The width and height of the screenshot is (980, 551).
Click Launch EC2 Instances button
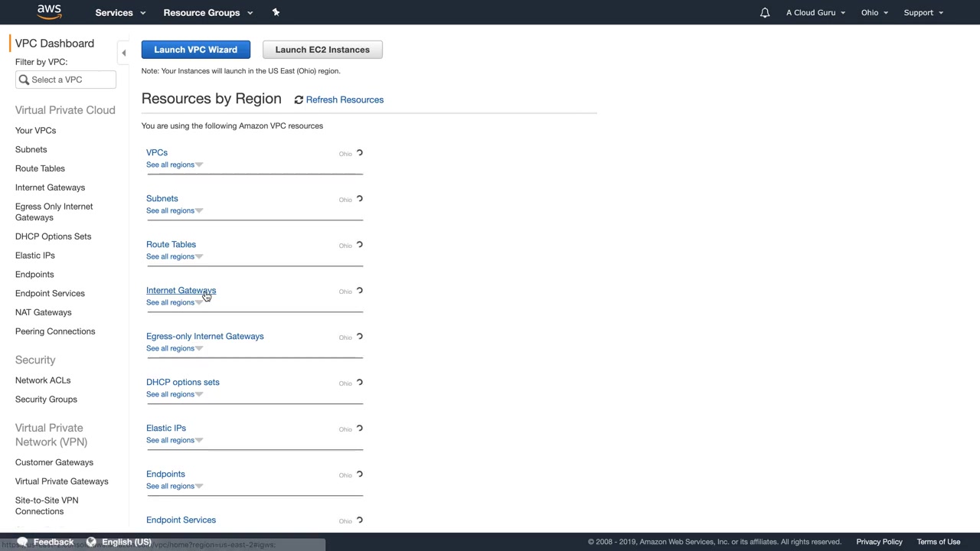click(322, 50)
